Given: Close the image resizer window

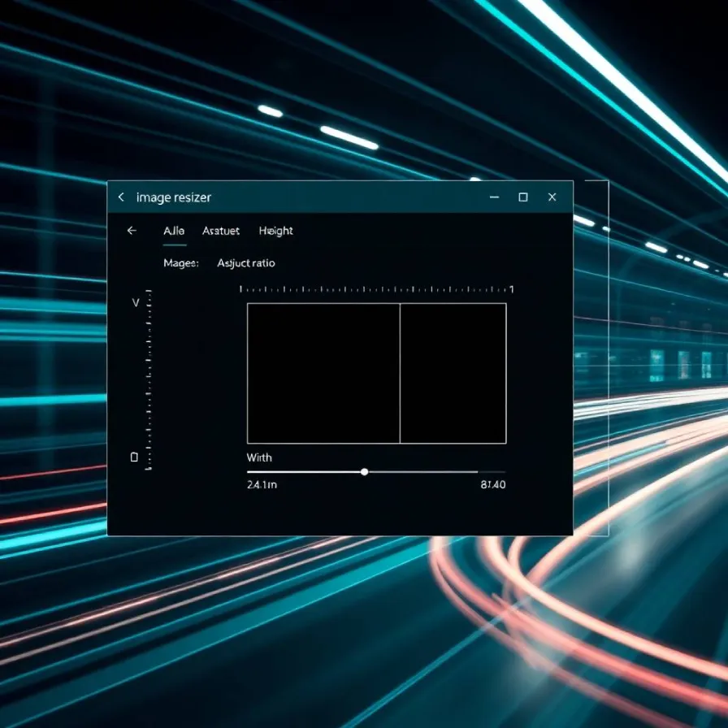Looking at the screenshot, I should [x=552, y=197].
